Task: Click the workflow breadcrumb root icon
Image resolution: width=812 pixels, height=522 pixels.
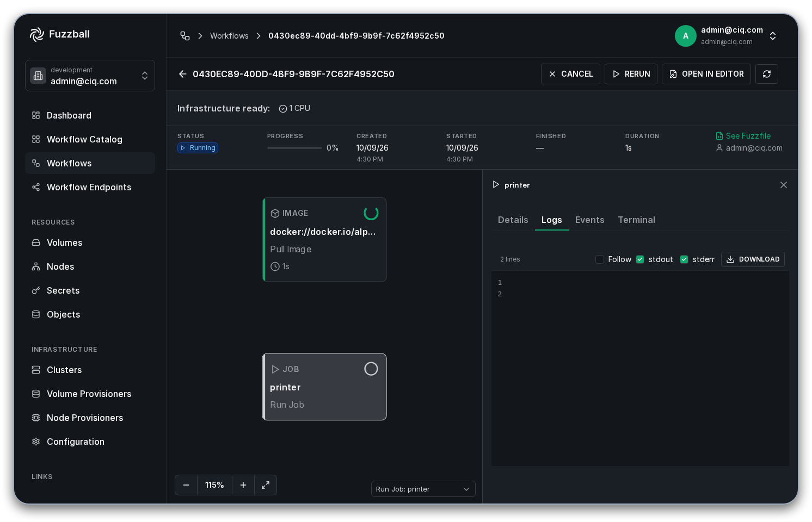Action: [185, 36]
